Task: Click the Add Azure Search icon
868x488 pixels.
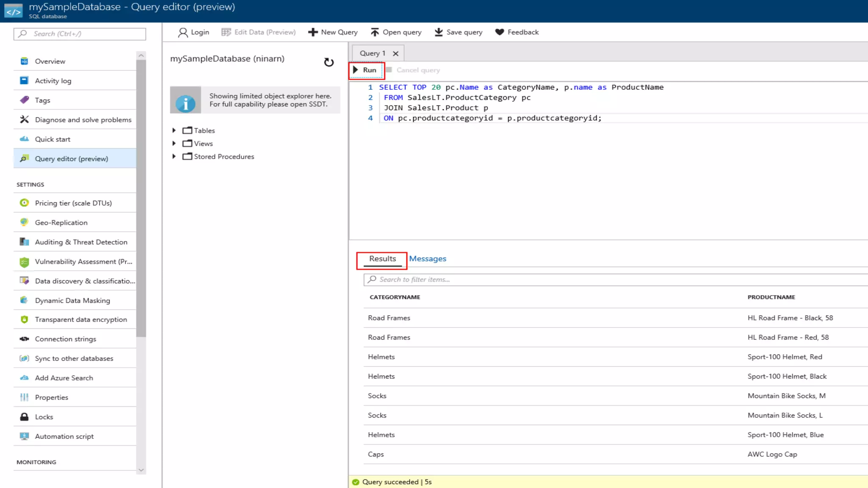Action: point(24,378)
